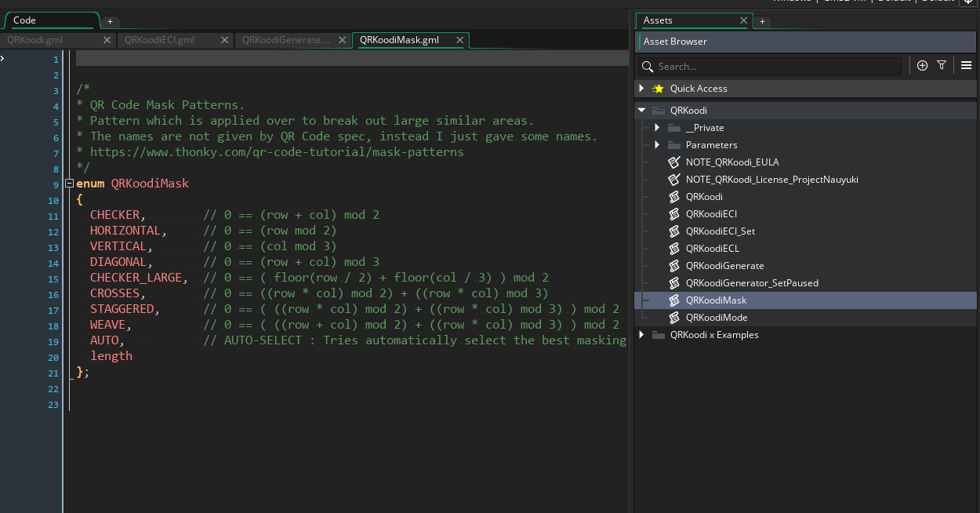Click the script icon beside QRKoodiMode

[673, 318]
